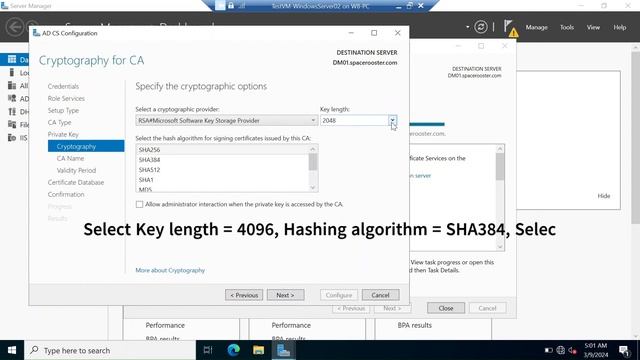The width and height of the screenshot is (640, 360).
Task: Open the cryptographic provider combo box
Action: (227, 120)
